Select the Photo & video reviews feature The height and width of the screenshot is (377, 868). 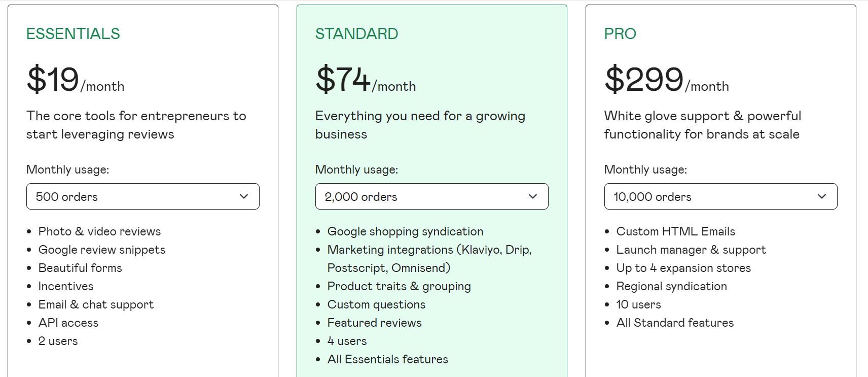(99, 231)
